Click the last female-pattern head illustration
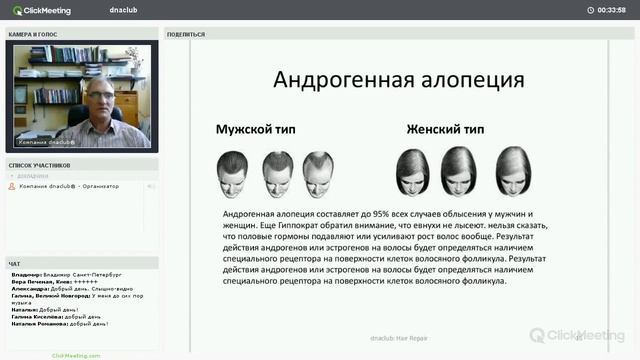 click(513, 171)
